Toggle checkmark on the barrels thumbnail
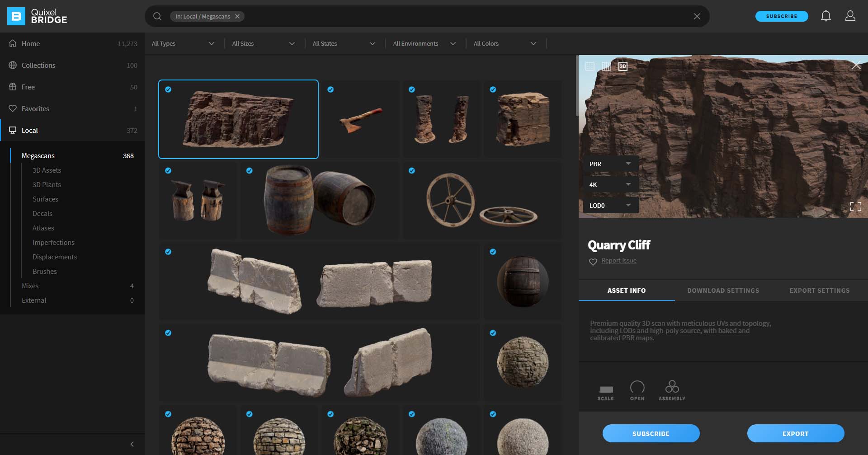The width and height of the screenshot is (868, 455). (249, 171)
